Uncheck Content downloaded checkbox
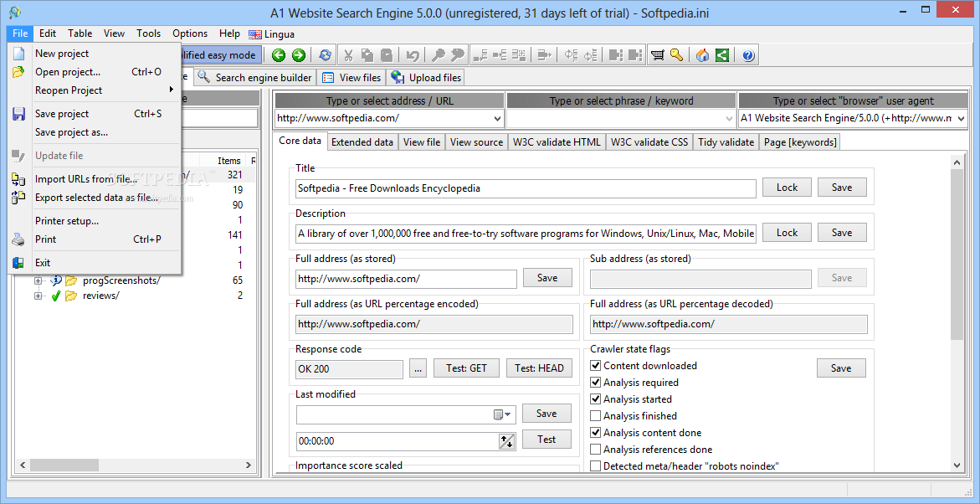This screenshot has height=504, width=980. tap(596, 366)
